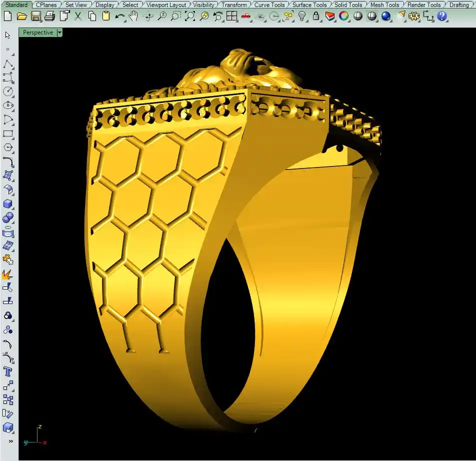476x461 pixels.
Task: Switch to the Curve Tools tab
Action: 269,4
